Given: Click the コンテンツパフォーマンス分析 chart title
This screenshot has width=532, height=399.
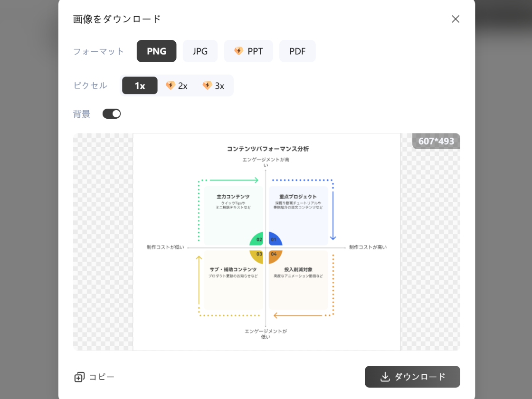Looking at the screenshot, I should pyautogui.click(x=266, y=148).
